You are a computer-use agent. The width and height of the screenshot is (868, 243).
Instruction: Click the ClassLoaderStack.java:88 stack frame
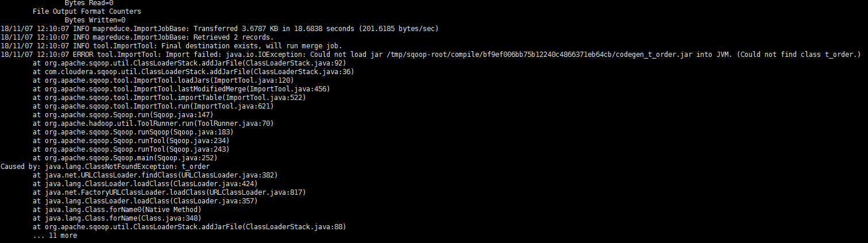[189, 227]
